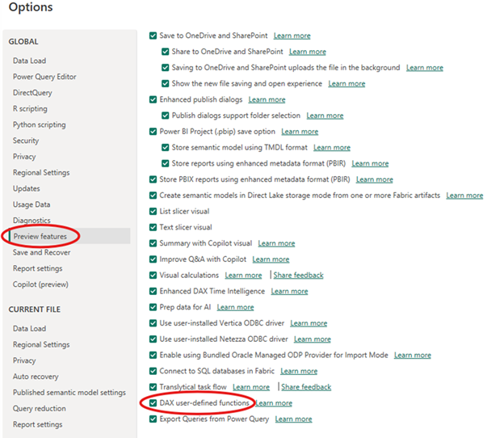Open Learn more for Prep data for AI
The height and width of the screenshot is (438, 504).
pos(235,307)
